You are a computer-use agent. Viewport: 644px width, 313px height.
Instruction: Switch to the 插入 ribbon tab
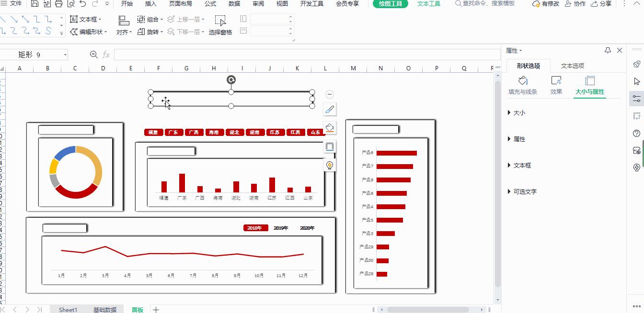[x=151, y=4]
